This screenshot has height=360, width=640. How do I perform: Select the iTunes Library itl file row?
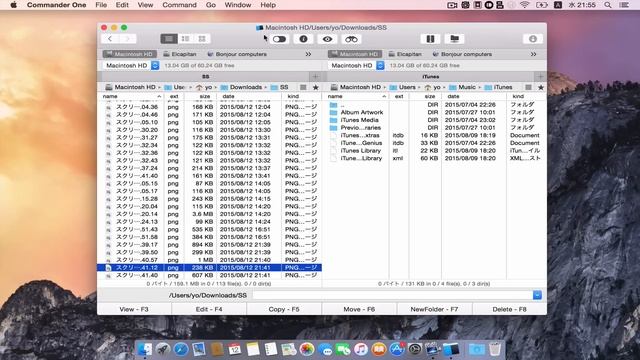coord(434,151)
